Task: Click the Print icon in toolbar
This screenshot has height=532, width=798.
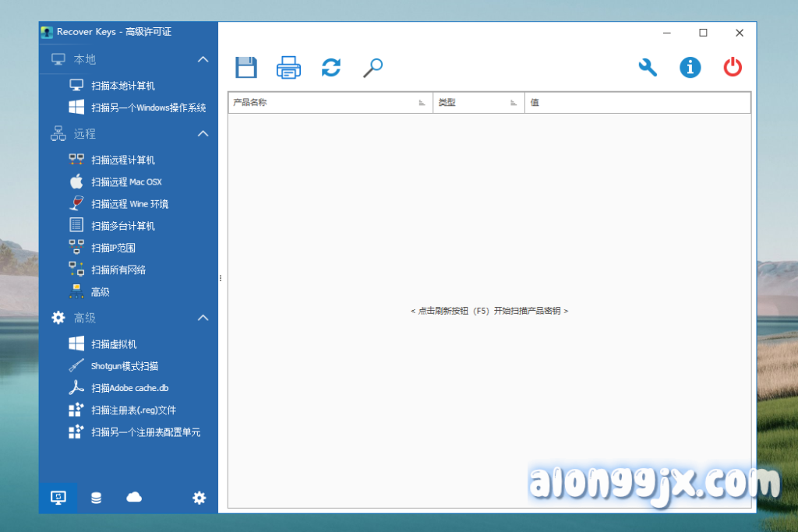Action: (288, 68)
